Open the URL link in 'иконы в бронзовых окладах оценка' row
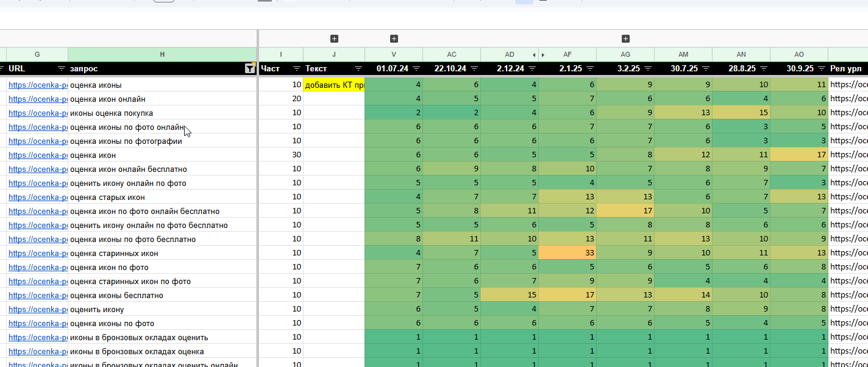 tap(38, 351)
